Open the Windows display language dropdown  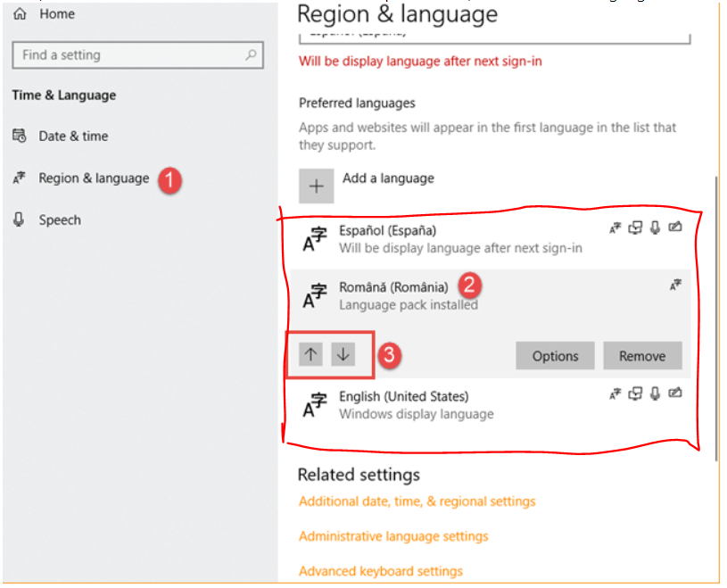click(495, 38)
